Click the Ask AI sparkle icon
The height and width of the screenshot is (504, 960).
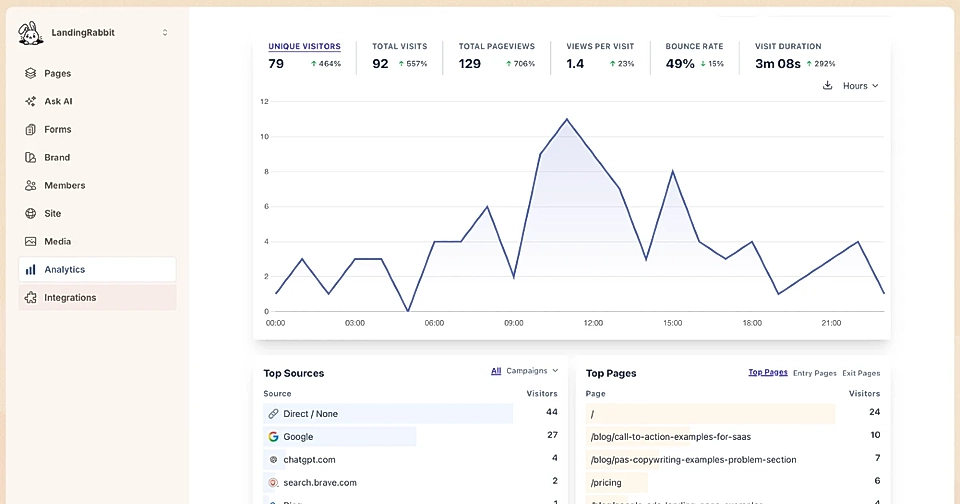click(31, 102)
